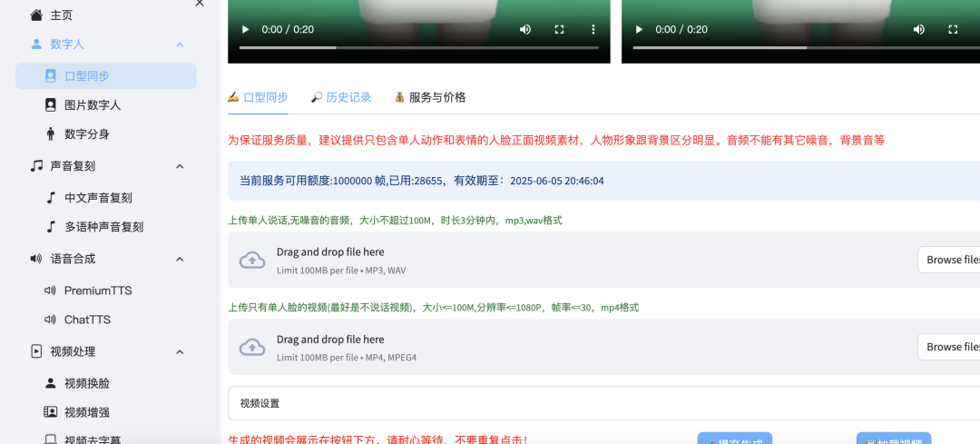980x444 pixels.
Task: Click the note icon beside 多语种声音复刻
Action: [x=51, y=226]
